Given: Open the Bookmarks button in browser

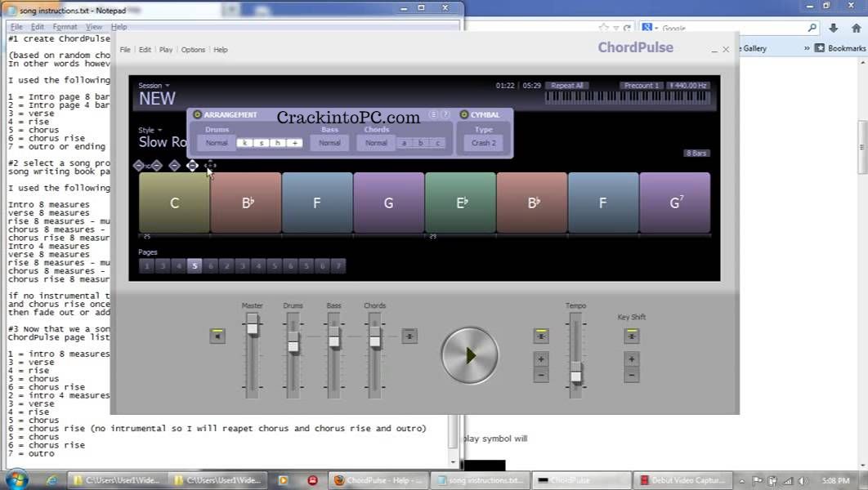Looking at the screenshot, I should tap(840, 48).
